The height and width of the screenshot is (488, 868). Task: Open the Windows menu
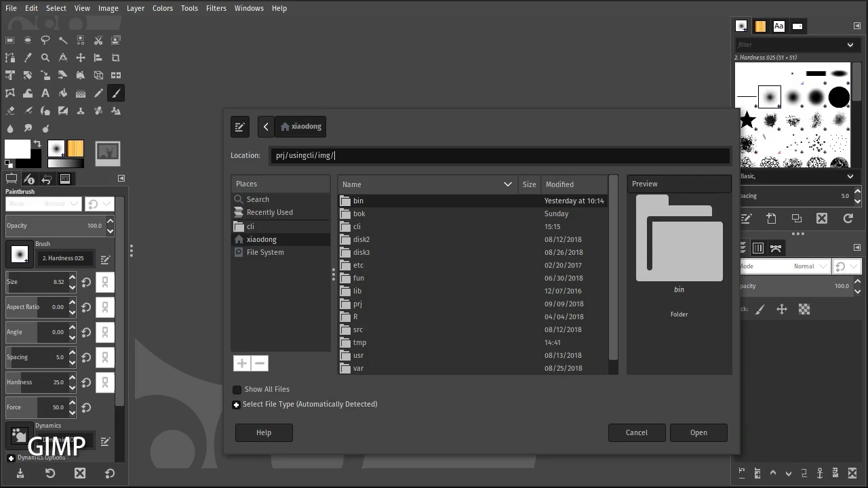249,8
